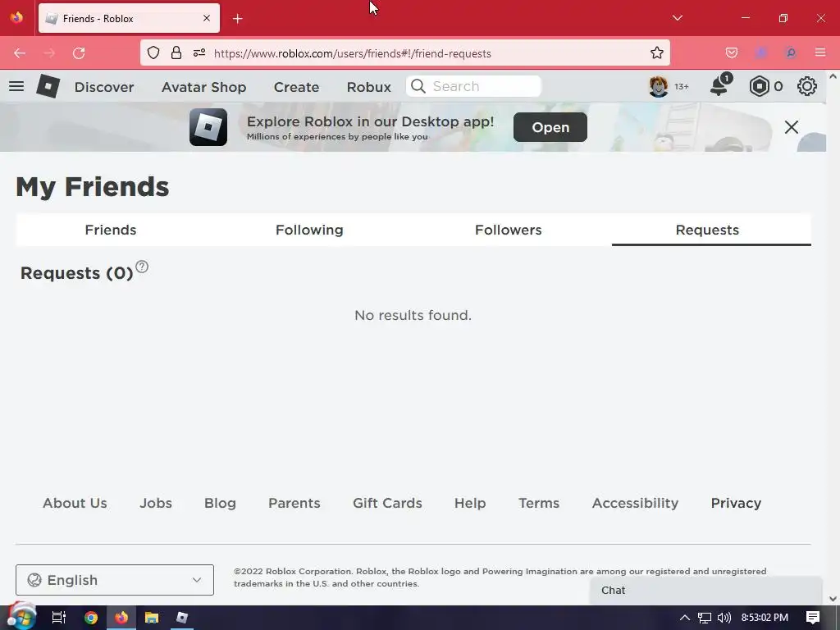The height and width of the screenshot is (630, 840).
Task: Open the Robux balance icon
Action: [x=759, y=86]
